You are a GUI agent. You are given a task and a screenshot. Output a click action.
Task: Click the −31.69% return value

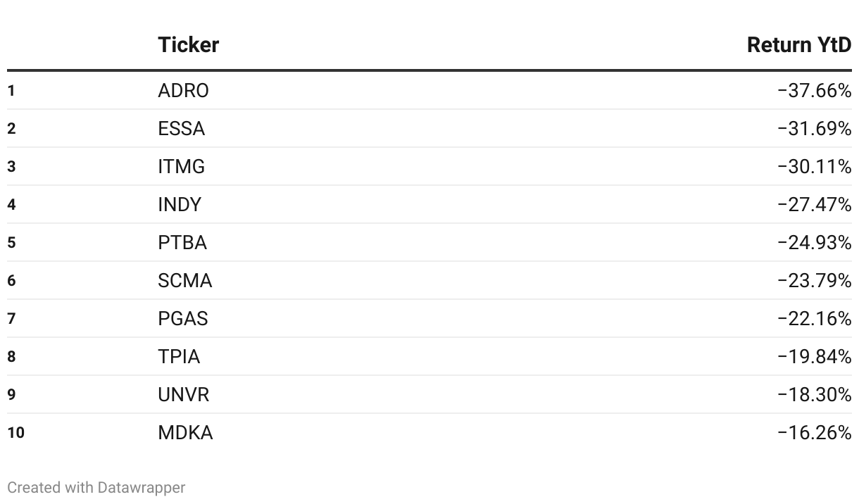815,129
